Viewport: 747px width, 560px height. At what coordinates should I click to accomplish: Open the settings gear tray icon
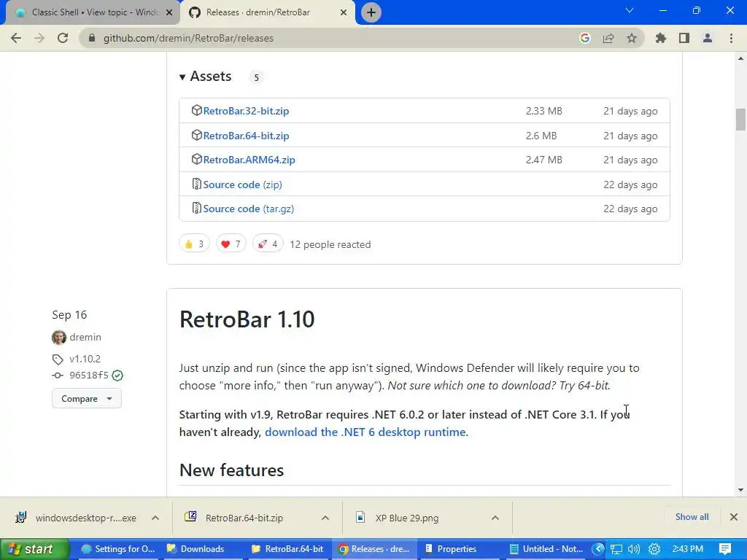click(x=654, y=549)
